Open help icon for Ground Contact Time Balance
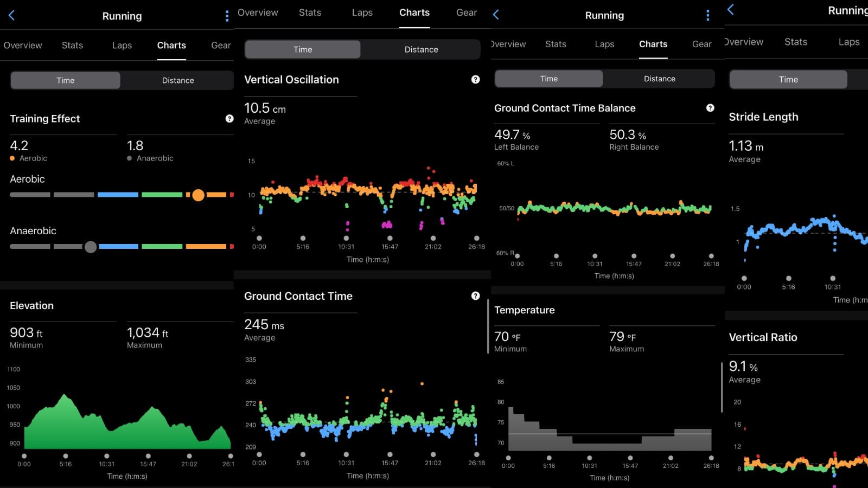This screenshot has height=488, width=868. tap(710, 108)
